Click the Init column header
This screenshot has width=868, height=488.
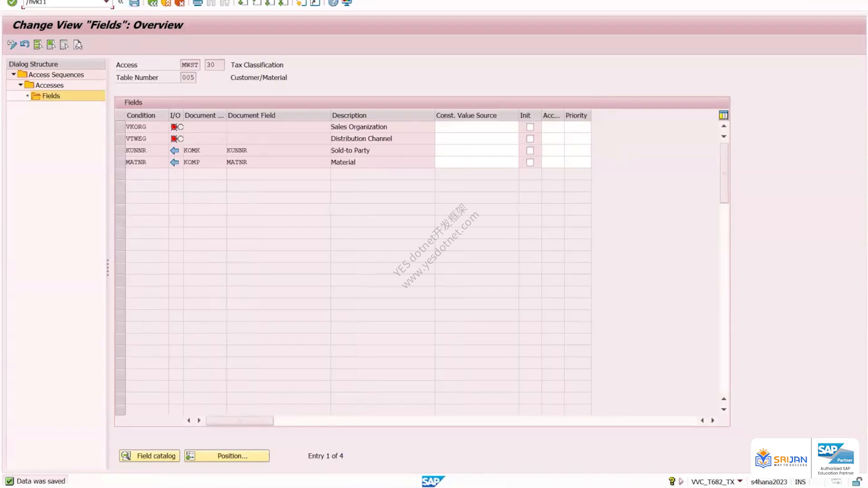530,115
